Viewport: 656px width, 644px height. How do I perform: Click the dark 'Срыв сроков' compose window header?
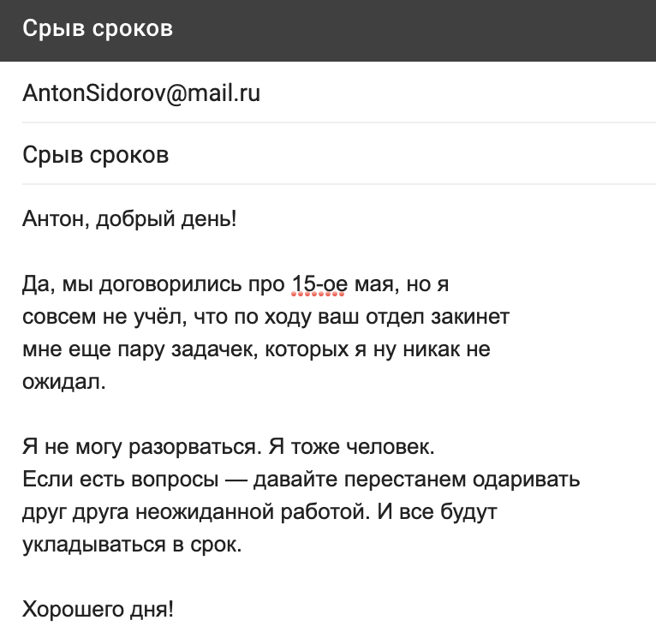click(328, 30)
